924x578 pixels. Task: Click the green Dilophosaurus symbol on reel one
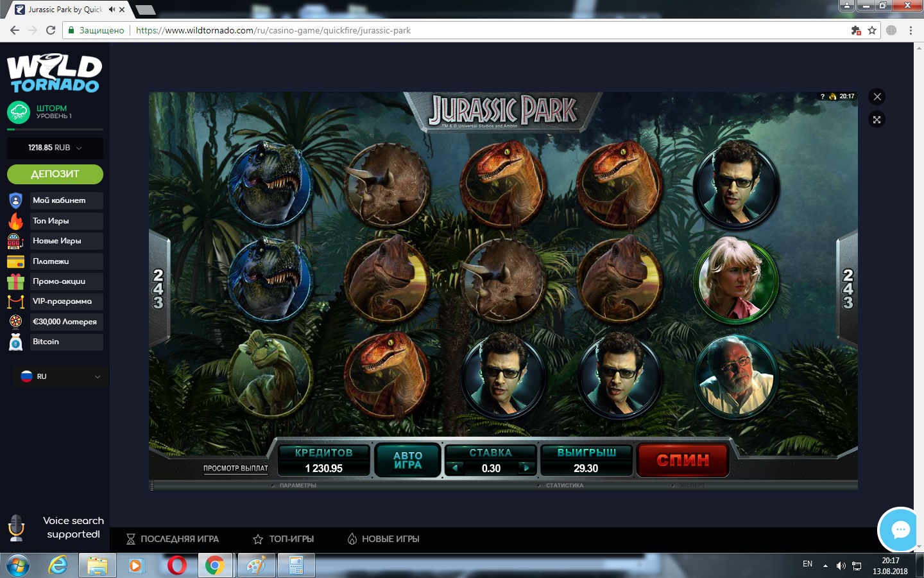pos(270,374)
